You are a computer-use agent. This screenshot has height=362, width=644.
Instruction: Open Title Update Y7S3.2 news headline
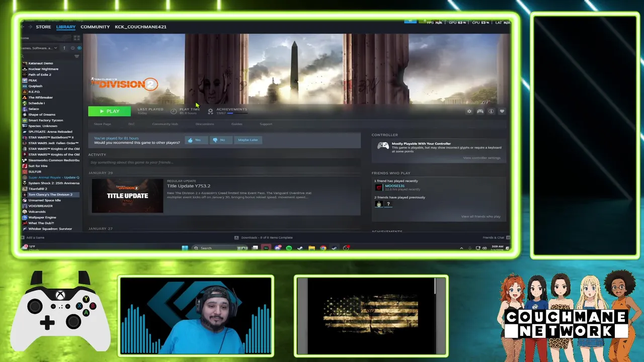pos(189,186)
